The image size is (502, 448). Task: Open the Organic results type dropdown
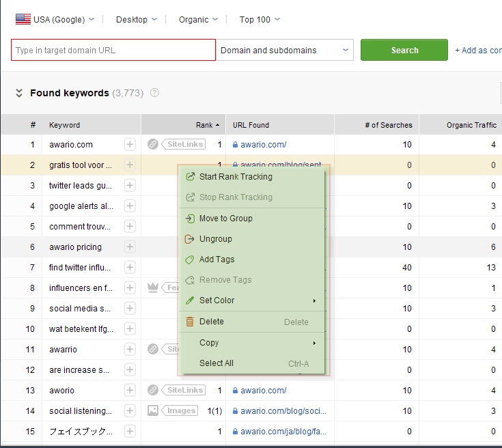(198, 20)
